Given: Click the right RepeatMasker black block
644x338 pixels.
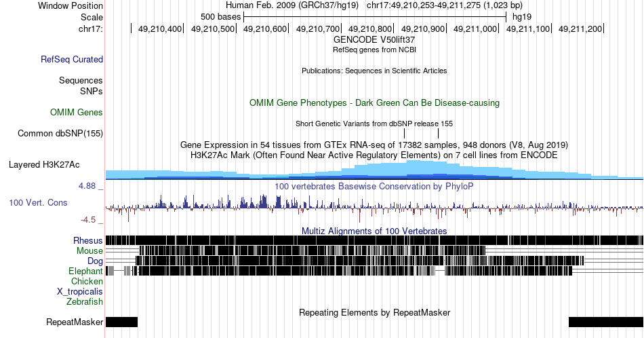Looking at the screenshot, I should 606,322.
